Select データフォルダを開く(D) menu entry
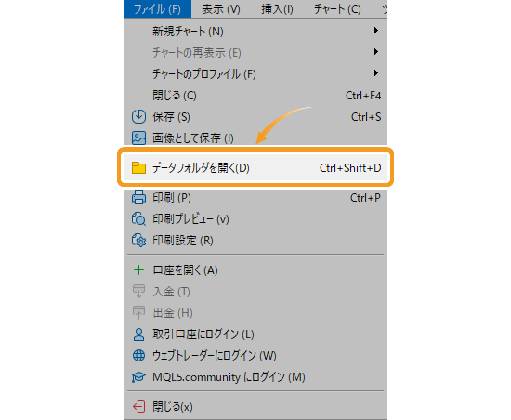This screenshot has width=511, height=420. [x=255, y=168]
